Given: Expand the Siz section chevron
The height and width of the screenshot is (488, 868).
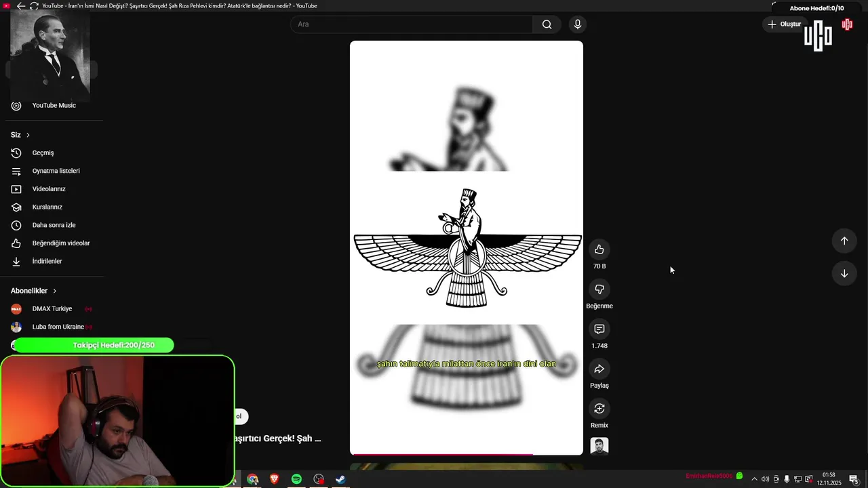Looking at the screenshot, I should tap(28, 135).
